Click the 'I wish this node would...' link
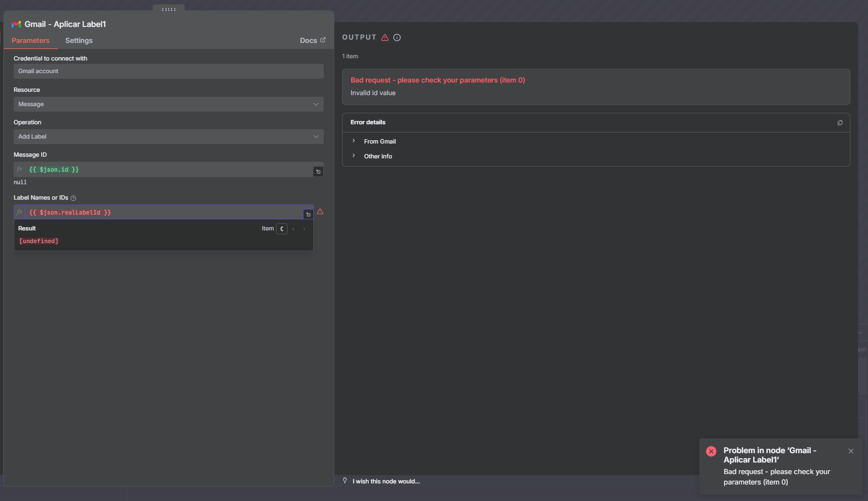The image size is (868, 501). point(386,481)
